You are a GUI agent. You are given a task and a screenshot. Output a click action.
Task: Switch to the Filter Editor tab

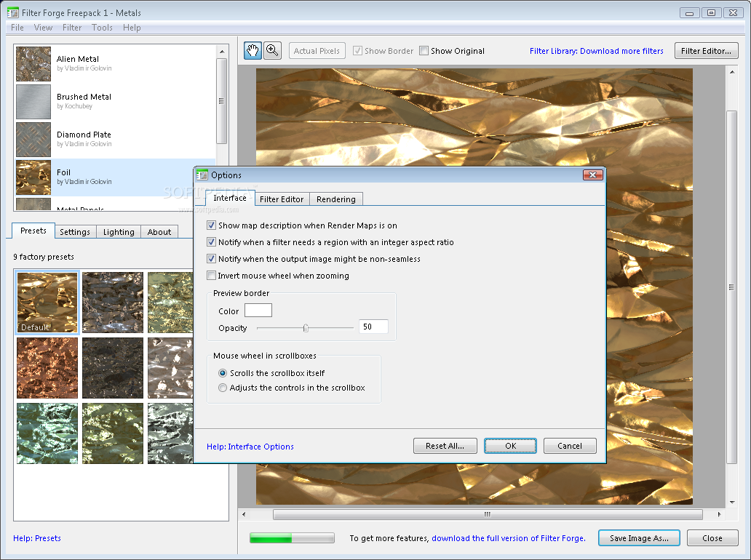(282, 199)
